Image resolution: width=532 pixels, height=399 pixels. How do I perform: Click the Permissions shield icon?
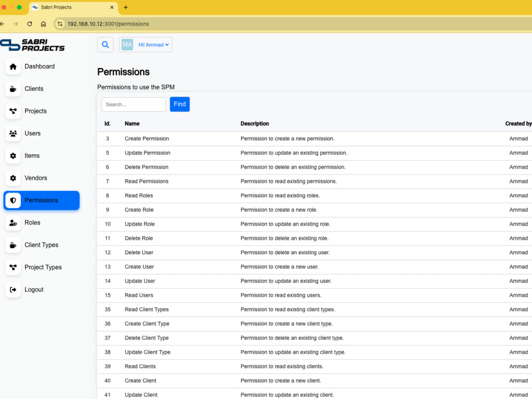[13, 201]
